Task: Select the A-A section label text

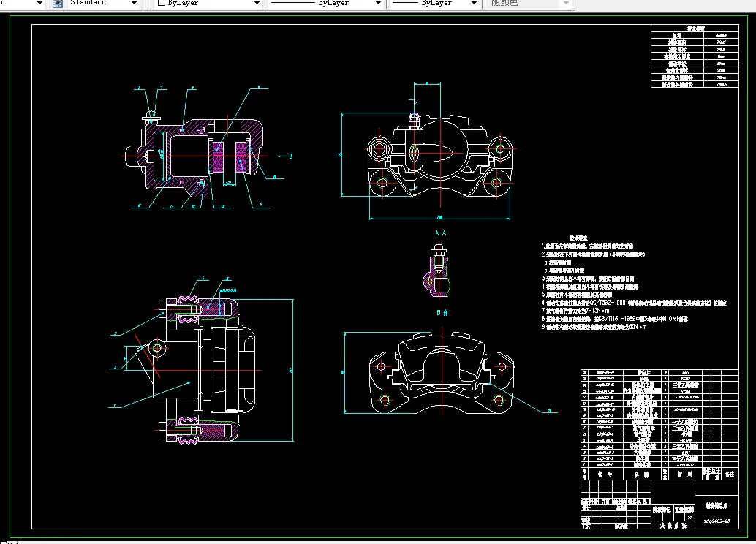Action: pos(441,233)
